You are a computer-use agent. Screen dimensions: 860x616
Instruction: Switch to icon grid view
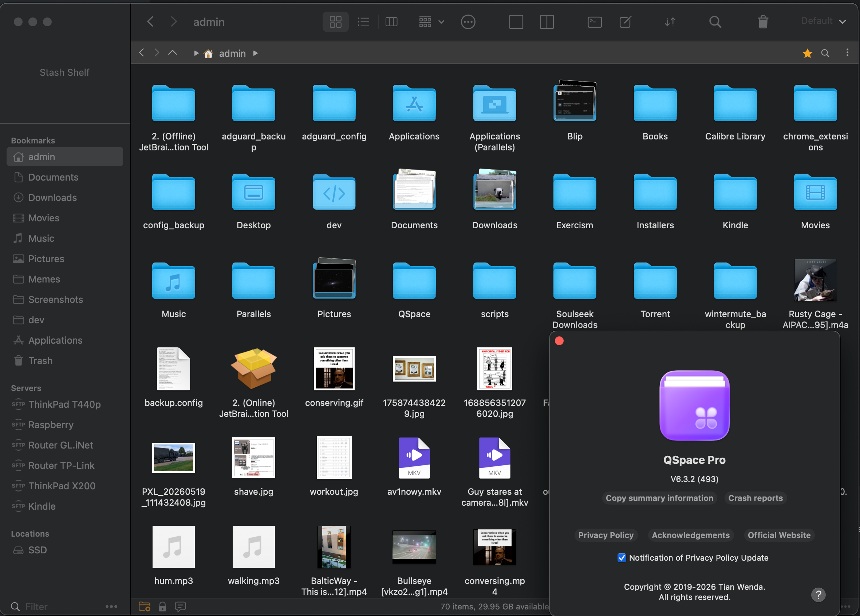(336, 21)
